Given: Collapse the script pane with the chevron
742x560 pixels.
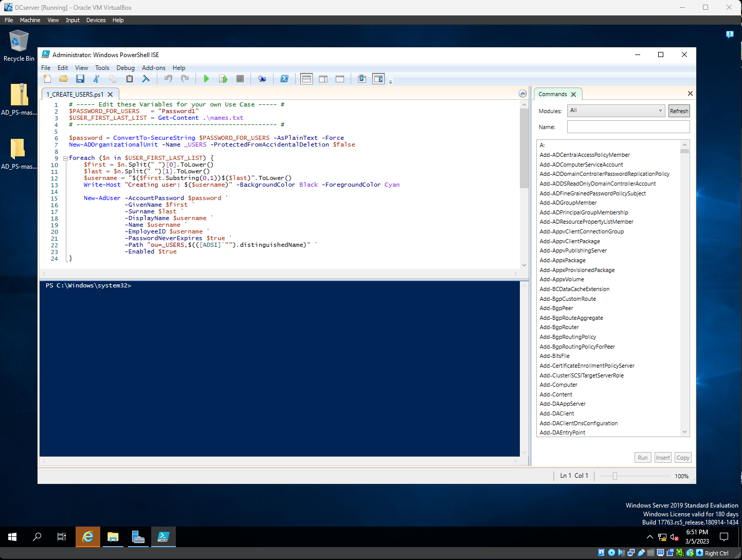Looking at the screenshot, I should tap(522, 93).
